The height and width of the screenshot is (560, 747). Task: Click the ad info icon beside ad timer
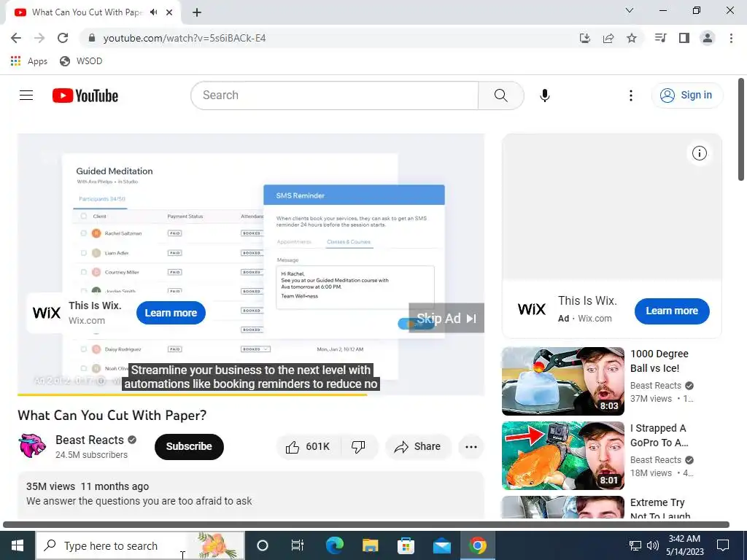pyautogui.click(x=101, y=381)
